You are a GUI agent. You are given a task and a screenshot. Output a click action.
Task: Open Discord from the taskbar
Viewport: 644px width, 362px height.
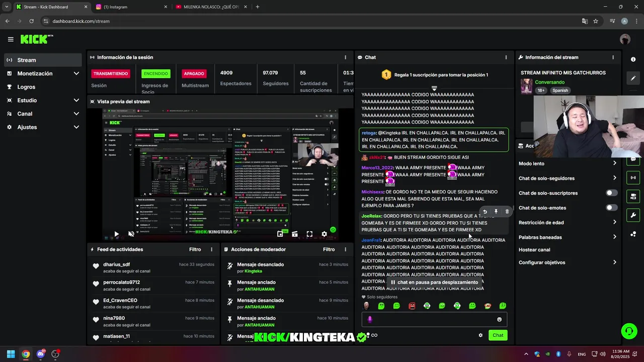(41, 354)
